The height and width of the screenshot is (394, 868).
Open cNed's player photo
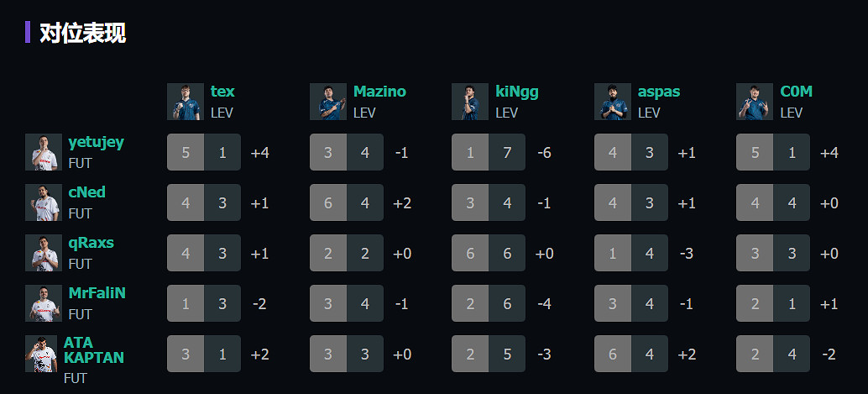[44, 202]
